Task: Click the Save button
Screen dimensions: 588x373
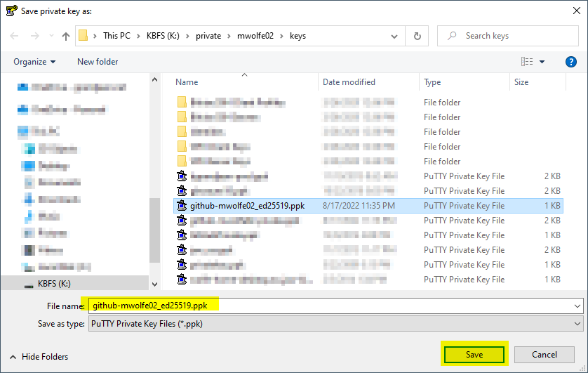Action: 474,355
